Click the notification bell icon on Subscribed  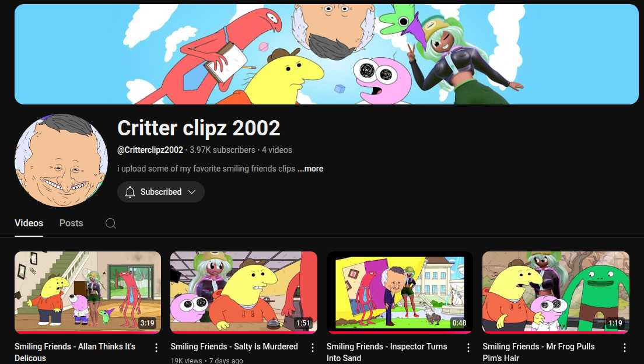click(129, 192)
